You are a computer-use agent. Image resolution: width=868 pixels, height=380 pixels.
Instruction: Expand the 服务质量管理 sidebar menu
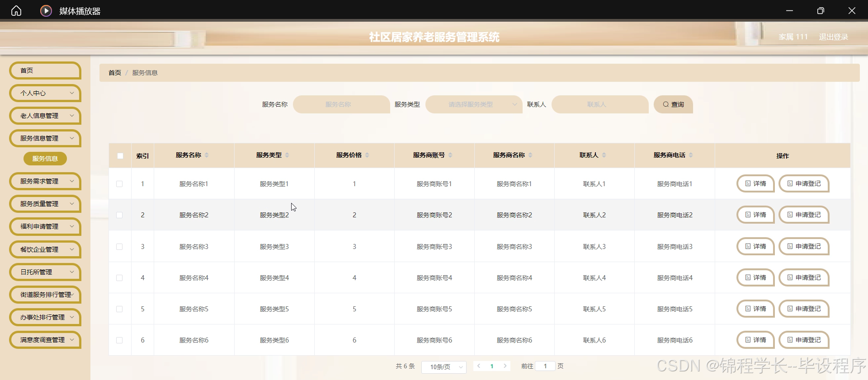[x=45, y=204]
